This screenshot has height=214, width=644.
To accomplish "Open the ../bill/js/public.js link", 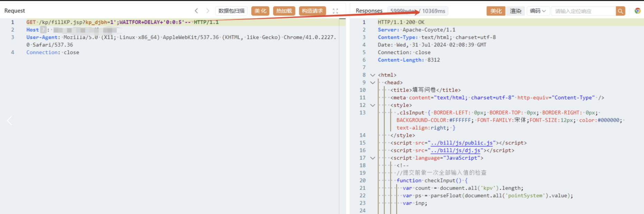I will (x=462, y=143).
